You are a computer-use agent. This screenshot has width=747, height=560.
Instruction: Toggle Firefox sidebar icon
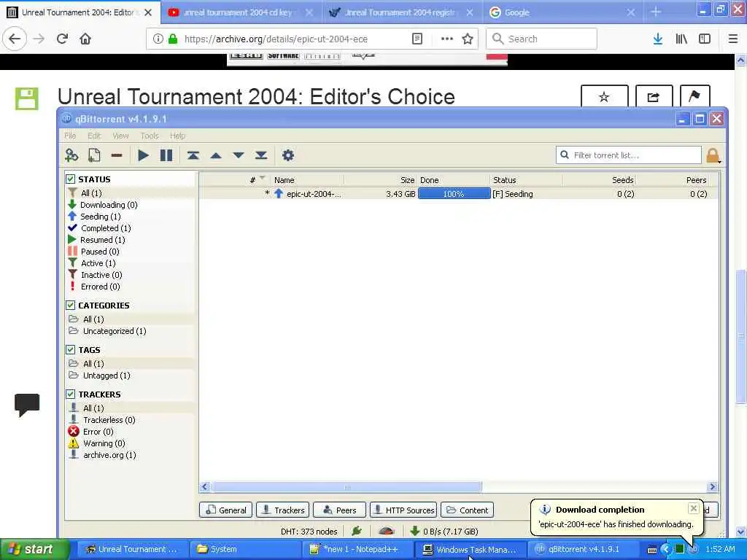tap(705, 39)
